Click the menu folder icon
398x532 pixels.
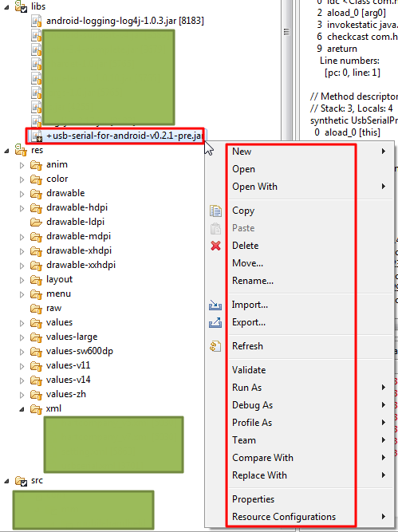(x=36, y=294)
